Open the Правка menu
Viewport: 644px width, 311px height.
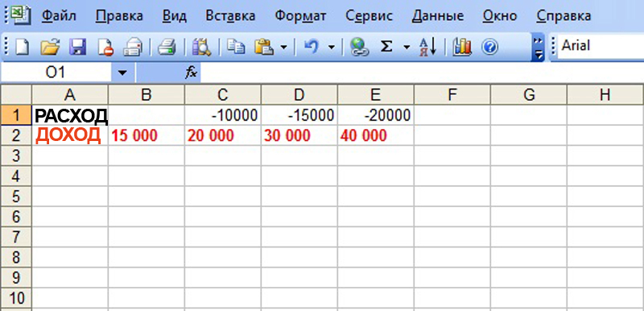[119, 15]
